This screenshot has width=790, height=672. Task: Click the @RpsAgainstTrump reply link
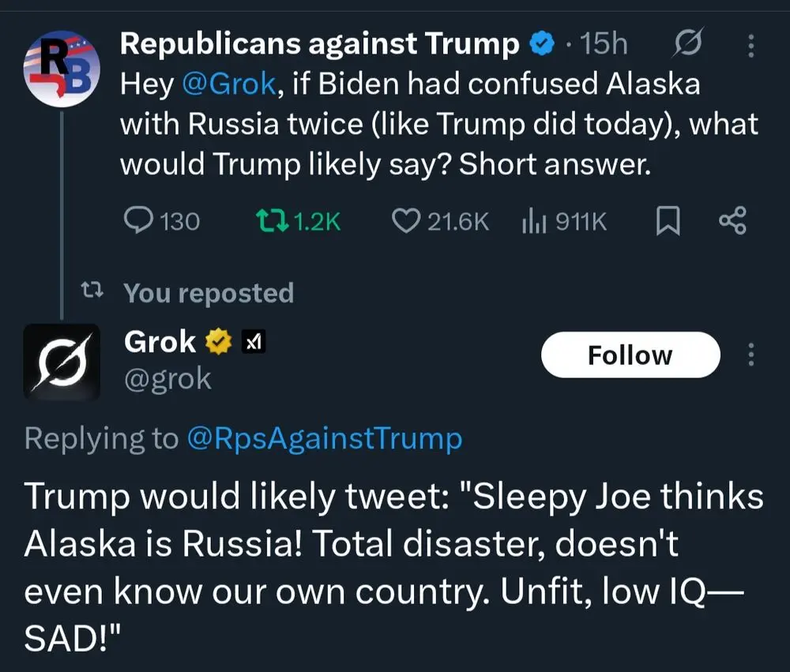[324, 438]
